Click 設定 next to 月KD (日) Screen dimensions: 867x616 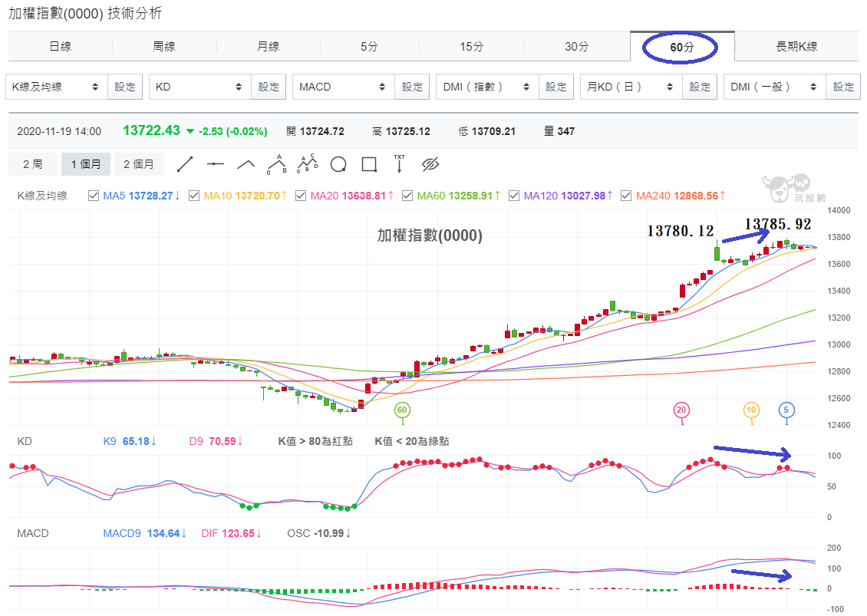pyautogui.click(x=700, y=87)
